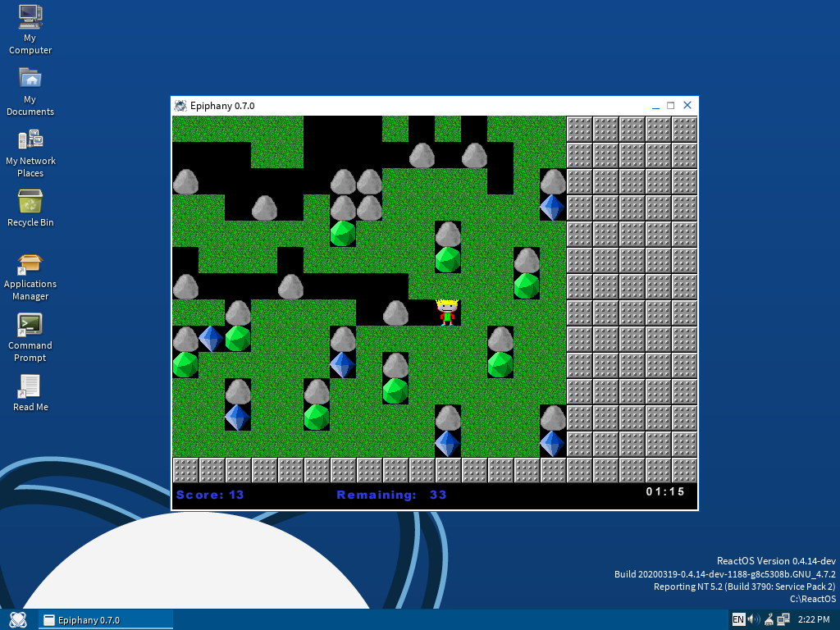Click the 2:22 PM clock in the tray
Image resolution: width=840 pixels, height=630 pixels.
click(815, 619)
